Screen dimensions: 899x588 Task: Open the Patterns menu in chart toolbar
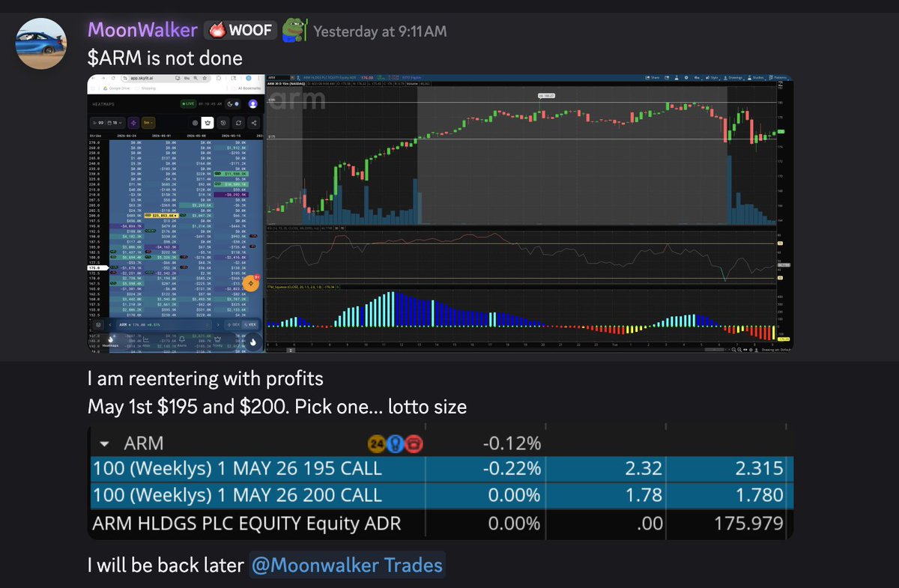pos(778,78)
